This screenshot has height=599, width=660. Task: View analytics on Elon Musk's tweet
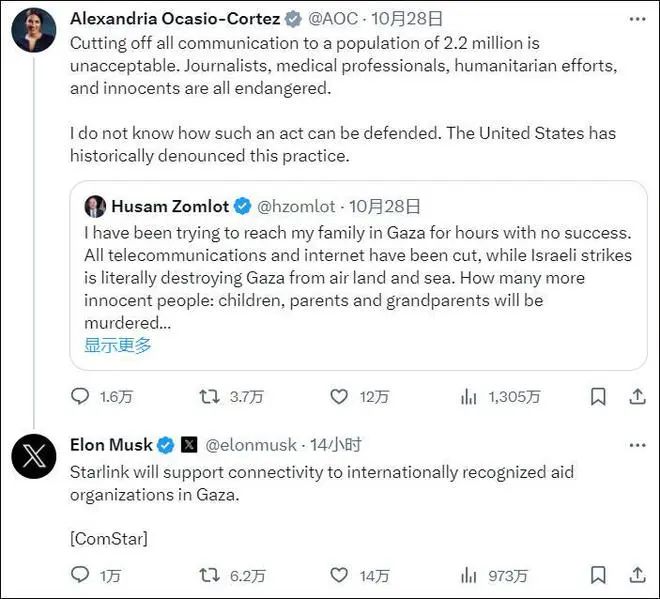click(x=468, y=575)
